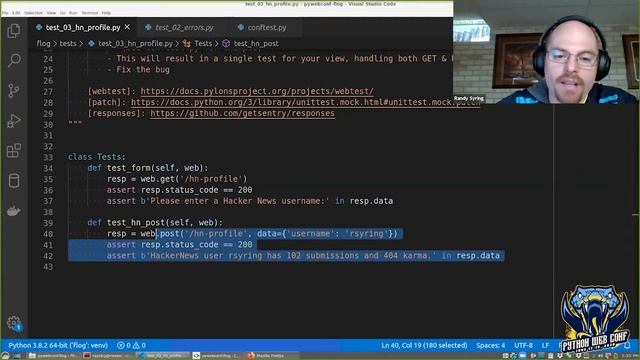Place cursor on 'class Tests:' line

click(x=97, y=157)
